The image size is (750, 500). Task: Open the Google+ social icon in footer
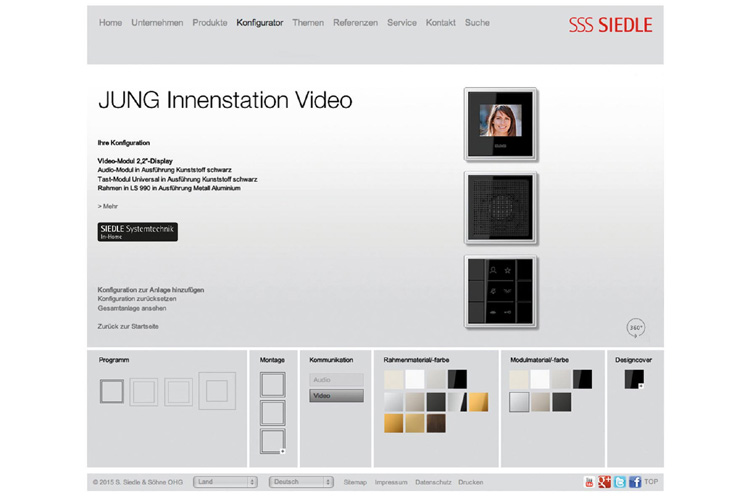(604, 482)
